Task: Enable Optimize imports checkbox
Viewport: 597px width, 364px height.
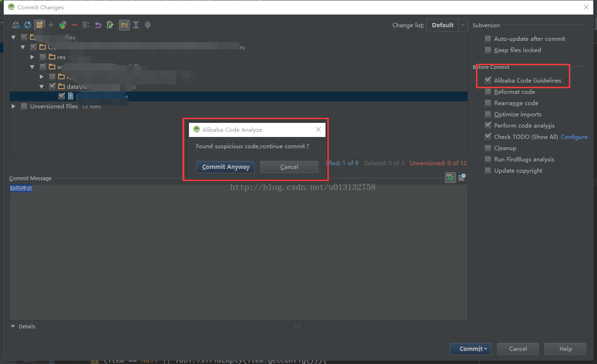Action: pos(488,114)
